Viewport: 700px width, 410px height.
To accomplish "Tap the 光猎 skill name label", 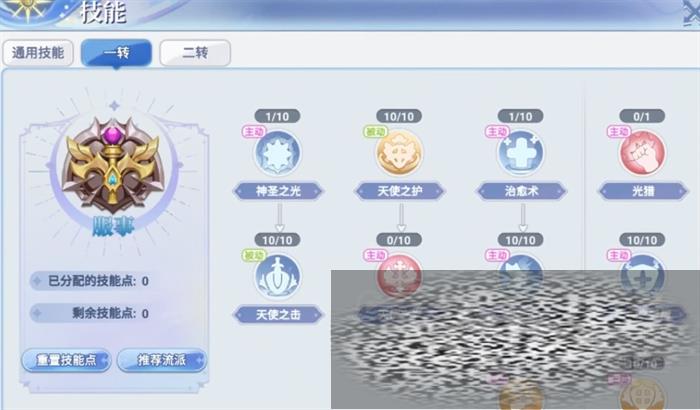I will [x=643, y=192].
